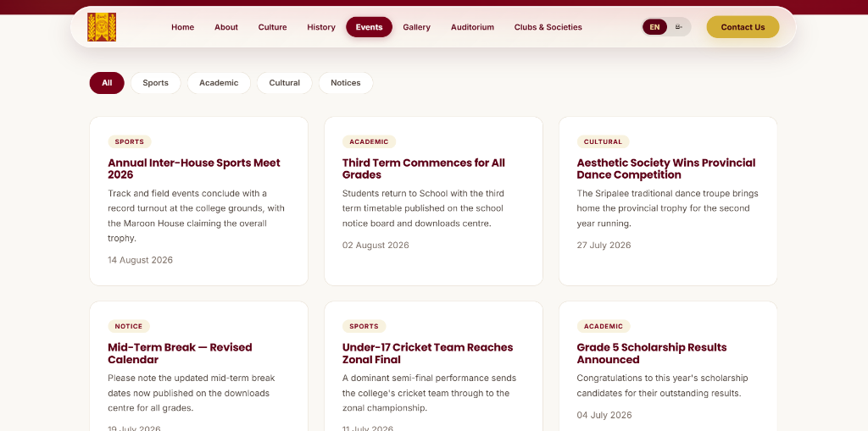Select the Events nav item
The width and height of the screenshot is (868, 431).
click(x=370, y=27)
